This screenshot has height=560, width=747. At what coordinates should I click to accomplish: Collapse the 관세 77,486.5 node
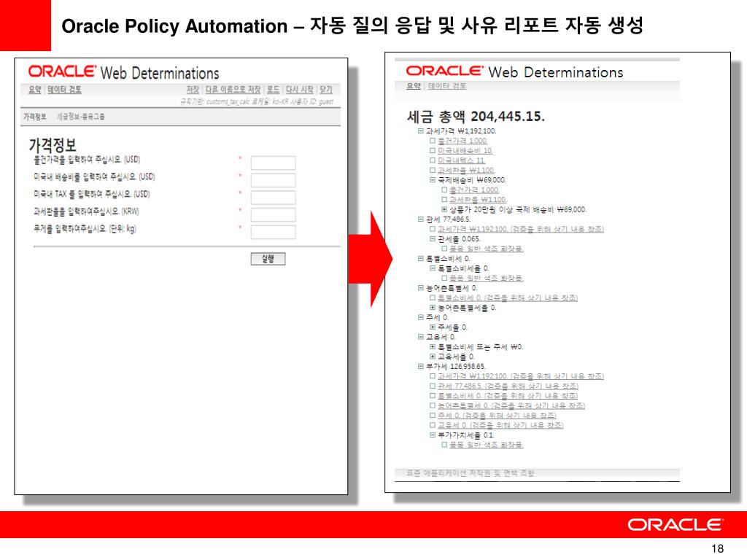pos(421,219)
